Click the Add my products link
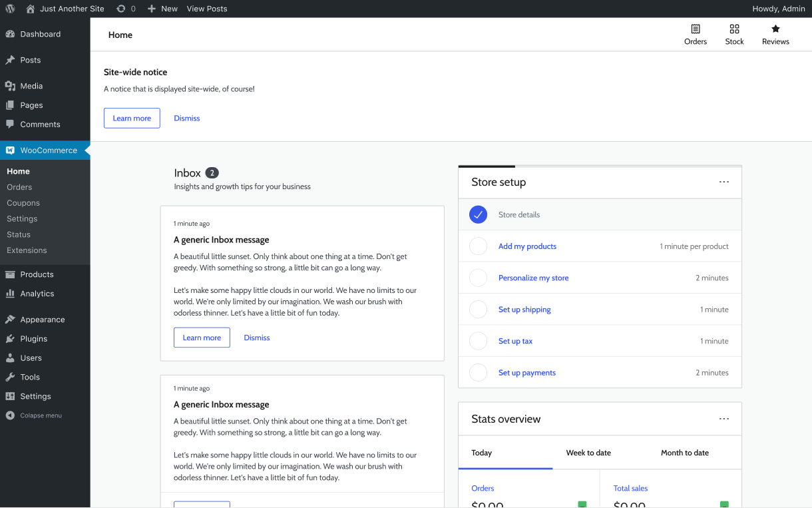The width and height of the screenshot is (812, 508). click(x=527, y=246)
